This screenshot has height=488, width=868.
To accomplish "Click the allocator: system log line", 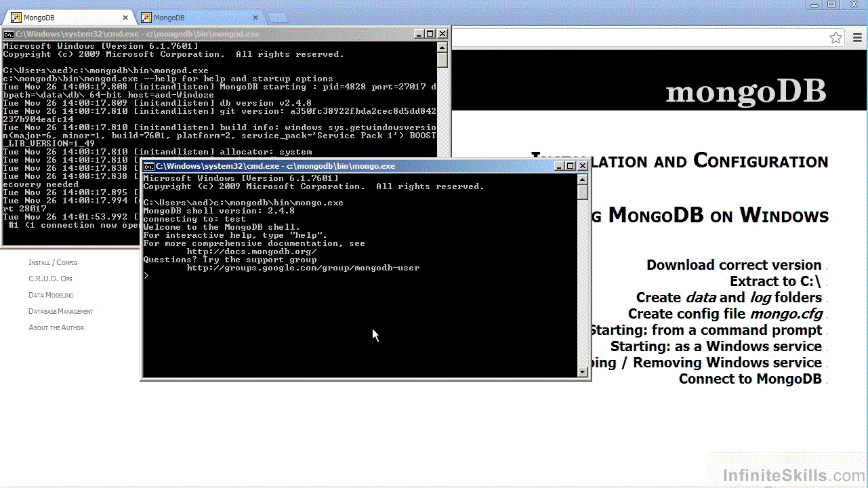I will click(157, 152).
